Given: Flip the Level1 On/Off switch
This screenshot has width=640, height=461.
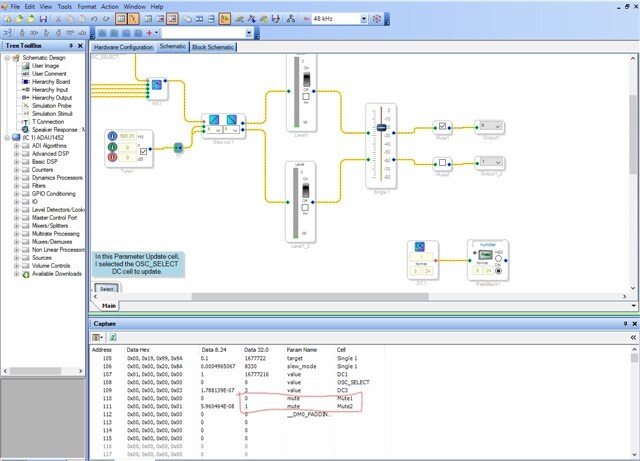Looking at the screenshot, I should point(306,79).
